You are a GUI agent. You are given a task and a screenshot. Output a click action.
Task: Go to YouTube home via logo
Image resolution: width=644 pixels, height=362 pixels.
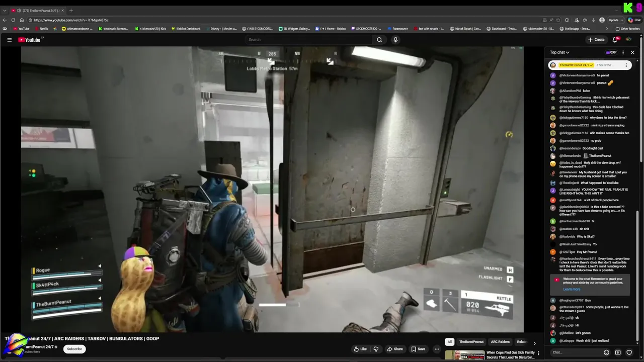pos(29,40)
